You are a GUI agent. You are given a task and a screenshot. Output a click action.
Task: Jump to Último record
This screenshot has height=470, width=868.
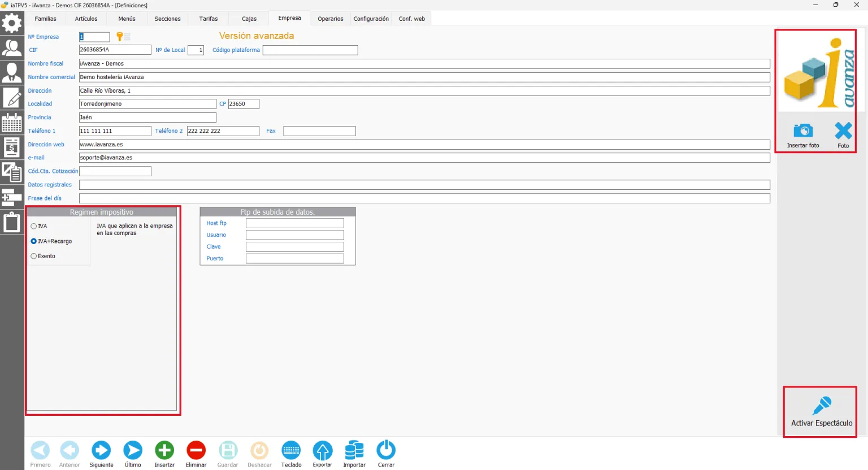tap(133, 454)
